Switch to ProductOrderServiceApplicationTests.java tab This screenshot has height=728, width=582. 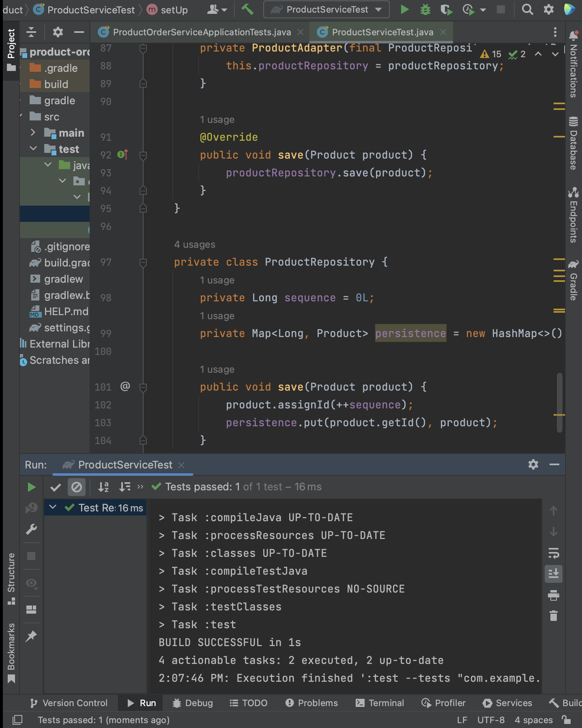[x=202, y=32]
